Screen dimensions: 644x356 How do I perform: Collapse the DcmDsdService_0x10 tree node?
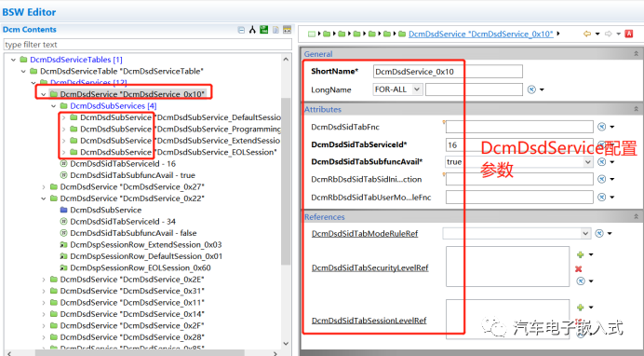pos(43,94)
